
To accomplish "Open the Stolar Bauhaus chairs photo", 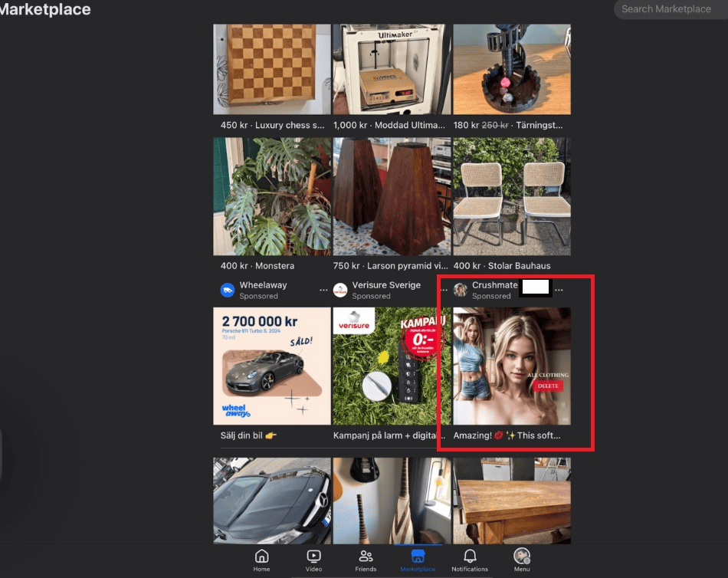I will (512, 196).
